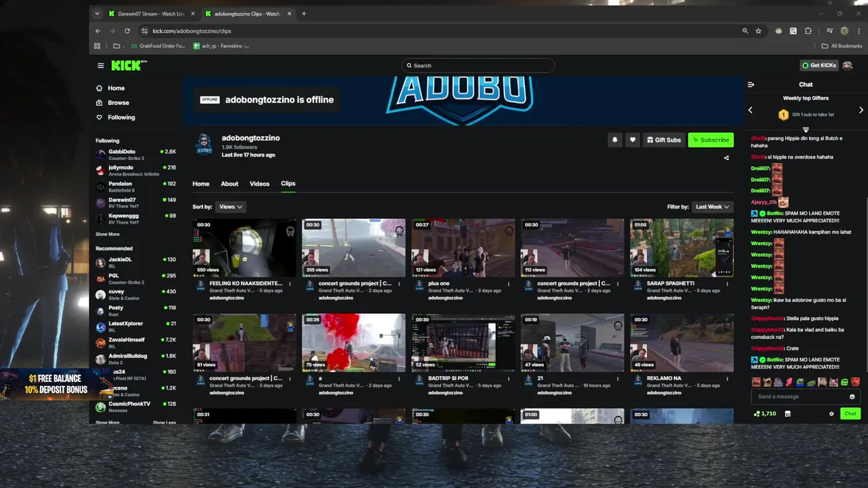Open All Bookmarks folder
The width and height of the screenshot is (868, 488).
842,46
